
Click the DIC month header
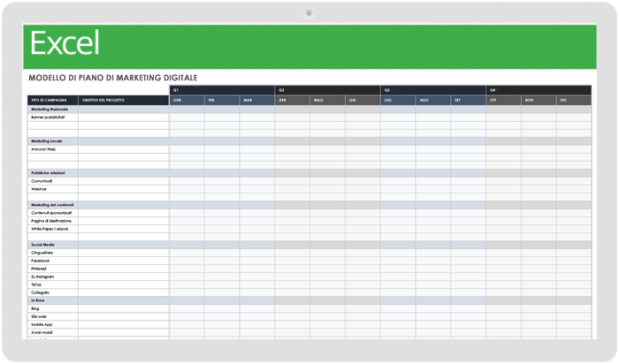pos(574,100)
